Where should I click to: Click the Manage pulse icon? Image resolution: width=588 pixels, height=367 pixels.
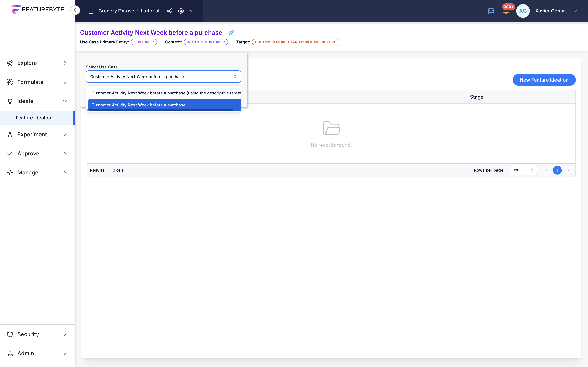[x=10, y=173]
